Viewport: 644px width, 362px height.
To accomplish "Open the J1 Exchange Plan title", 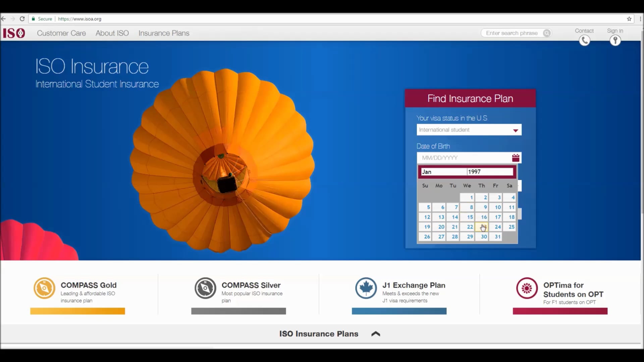I will tap(414, 285).
